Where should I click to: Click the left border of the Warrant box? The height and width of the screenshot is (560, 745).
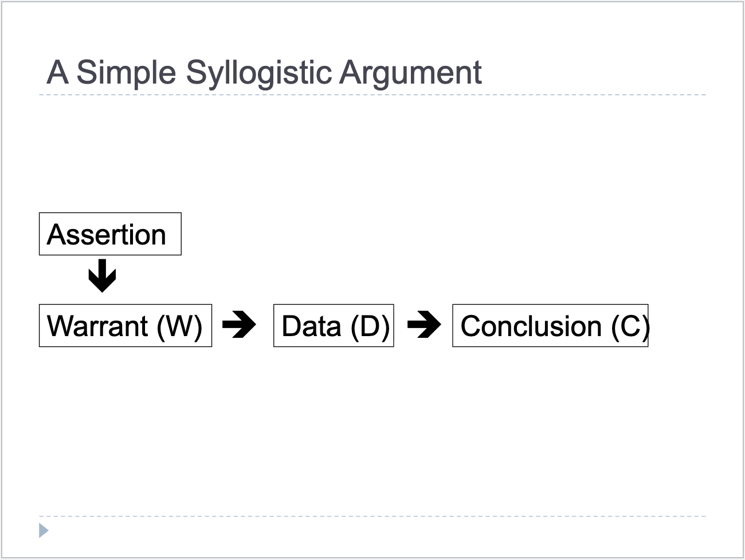coord(40,326)
